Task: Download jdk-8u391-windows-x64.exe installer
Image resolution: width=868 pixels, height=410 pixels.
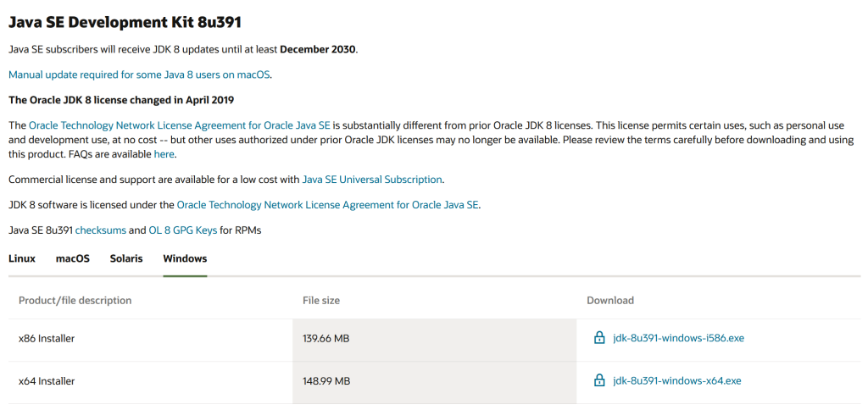Action: tap(676, 380)
